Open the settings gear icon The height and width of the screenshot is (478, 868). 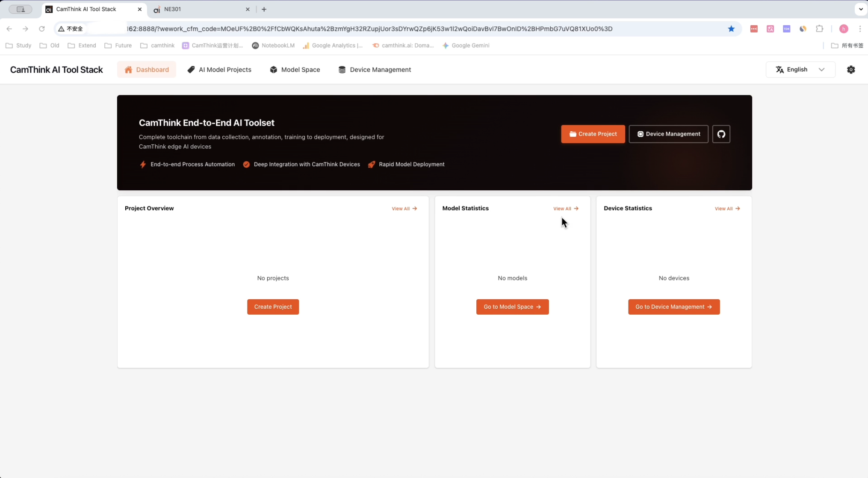click(x=851, y=70)
